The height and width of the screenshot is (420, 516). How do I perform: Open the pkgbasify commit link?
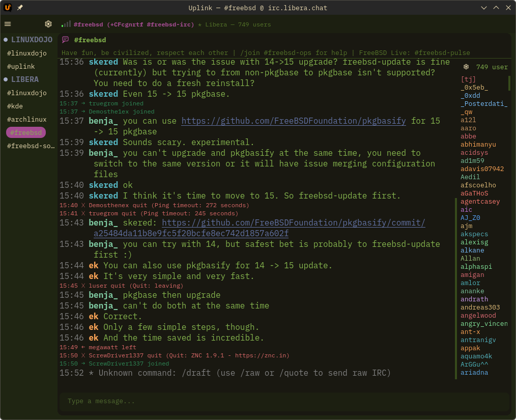click(x=294, y=222)
